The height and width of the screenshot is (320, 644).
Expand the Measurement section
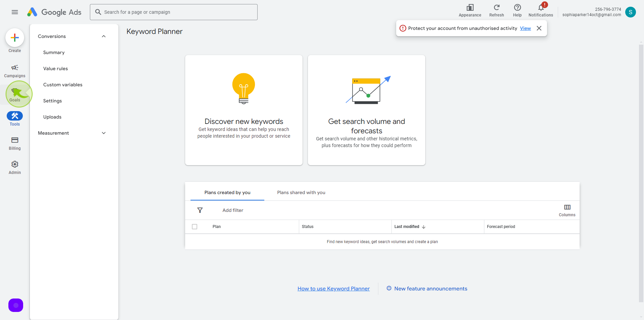click(x=104, y=133)
